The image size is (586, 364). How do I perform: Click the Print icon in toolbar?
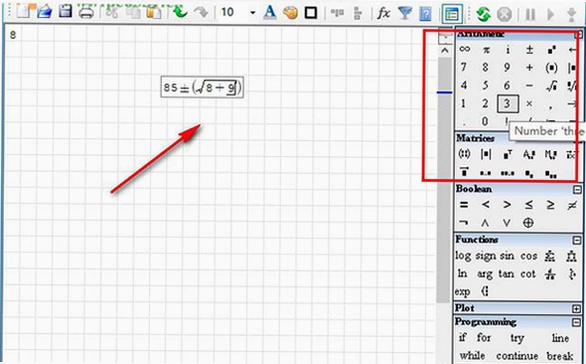(86, 12)
